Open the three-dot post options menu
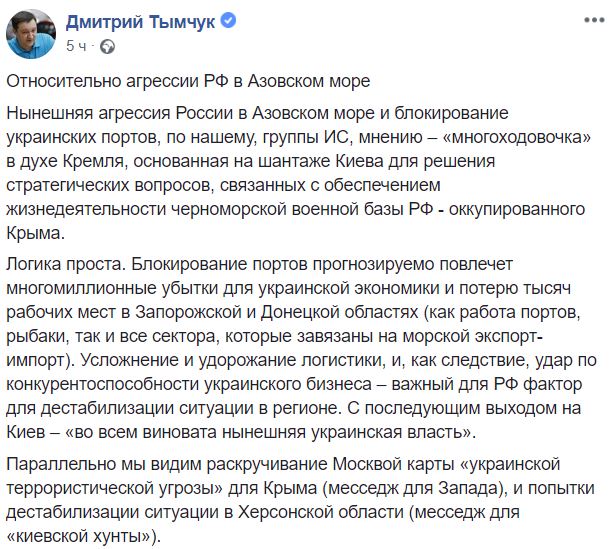The height and width of the screenshot is (549, 615). point(594,20)
